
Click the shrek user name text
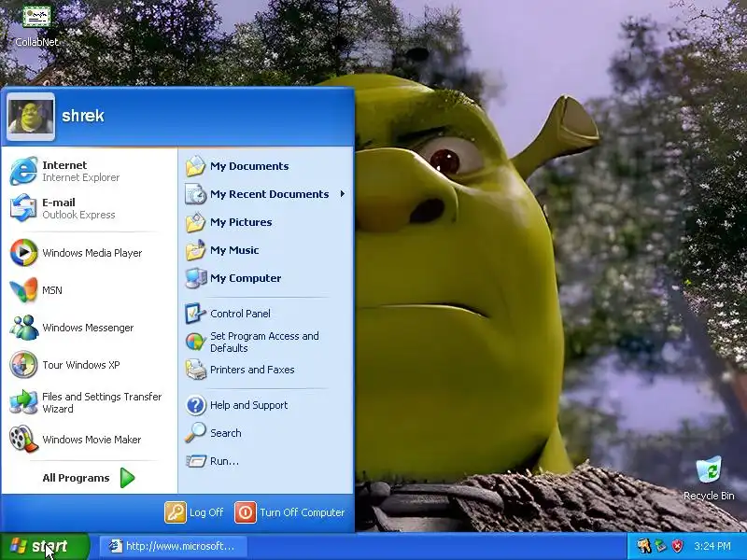(x=83, y=116)
